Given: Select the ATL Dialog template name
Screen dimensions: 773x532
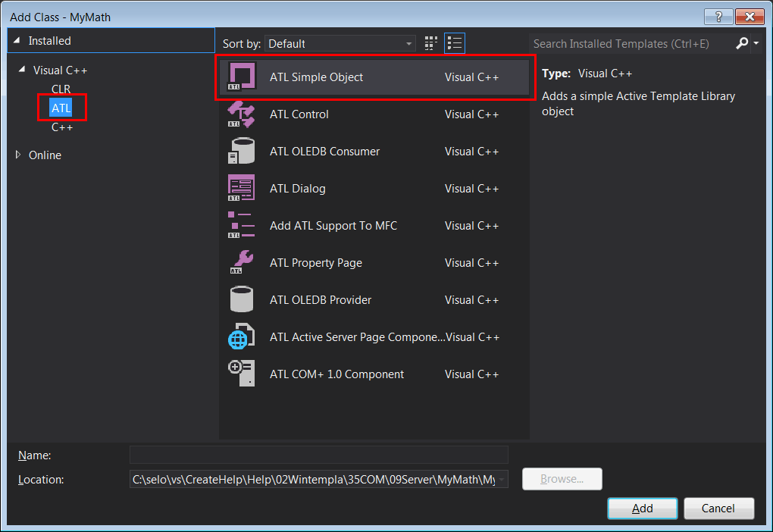Looking at the screenshot, I should click(x=297, y=189).
